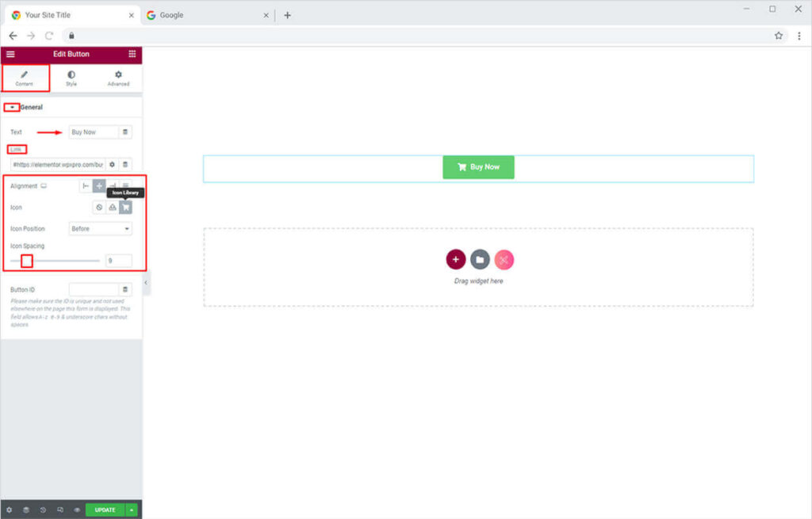This screenshot has height=519, width=812.
Task: Open the Icon Position dropdown
Action: point(101,229)
